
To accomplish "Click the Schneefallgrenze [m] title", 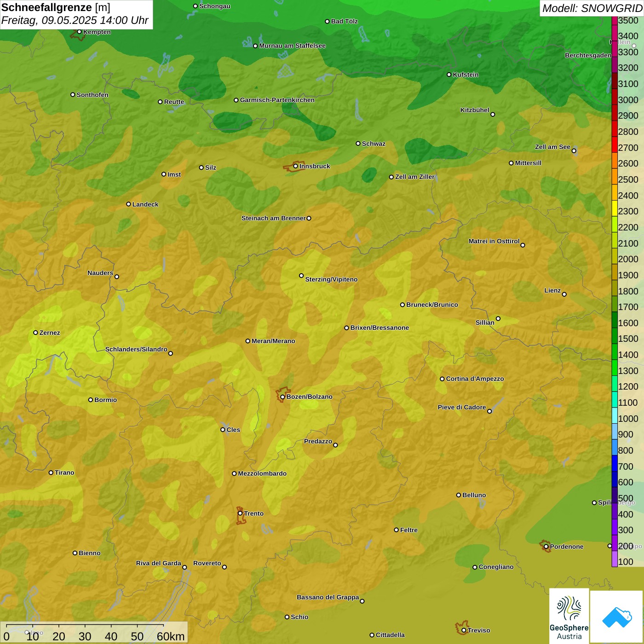I will tap(56, 8).
